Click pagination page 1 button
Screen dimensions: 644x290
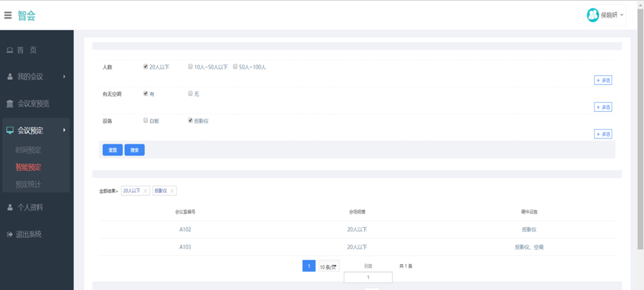click(x=309, y=265)
